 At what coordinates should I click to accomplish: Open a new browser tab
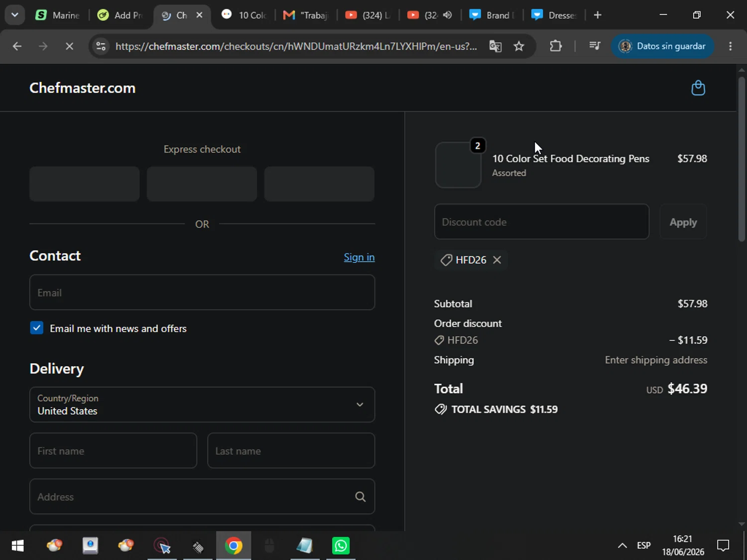coord(598,15)
